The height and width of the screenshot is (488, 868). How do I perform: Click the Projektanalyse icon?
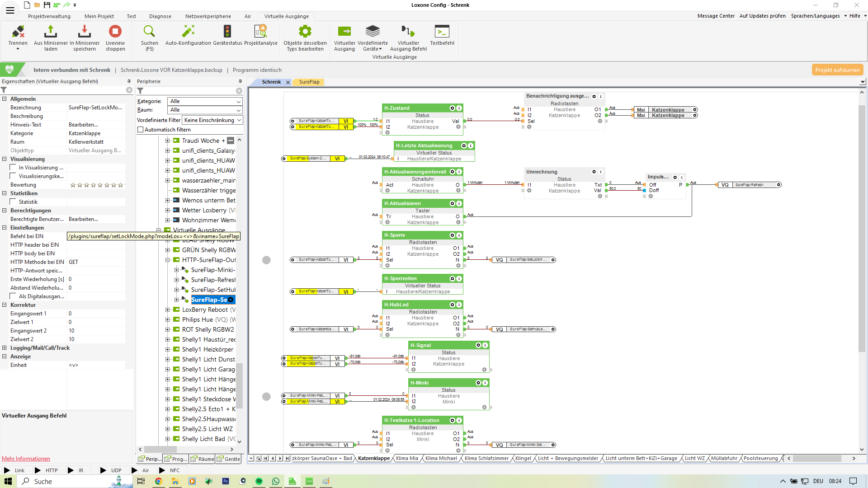(x=261, y=32)
